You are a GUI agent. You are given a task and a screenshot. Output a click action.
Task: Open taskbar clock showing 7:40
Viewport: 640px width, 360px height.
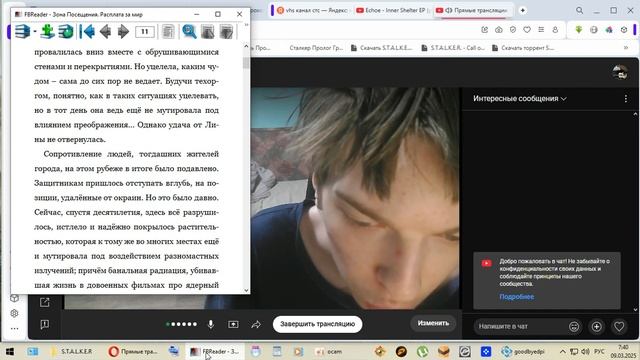point(623,351)
